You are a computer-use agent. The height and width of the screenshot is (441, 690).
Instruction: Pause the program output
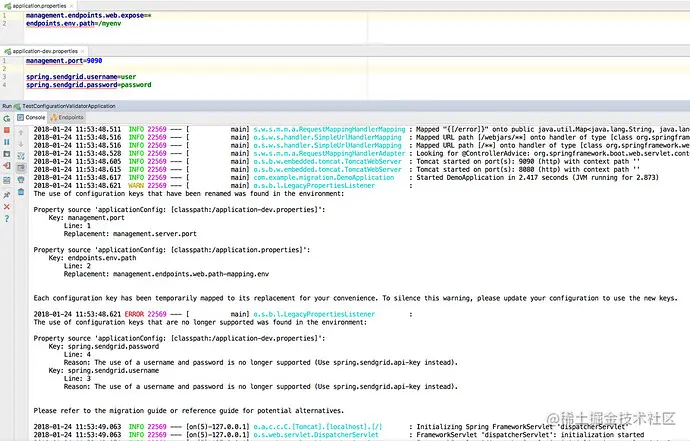coord(7,142)
